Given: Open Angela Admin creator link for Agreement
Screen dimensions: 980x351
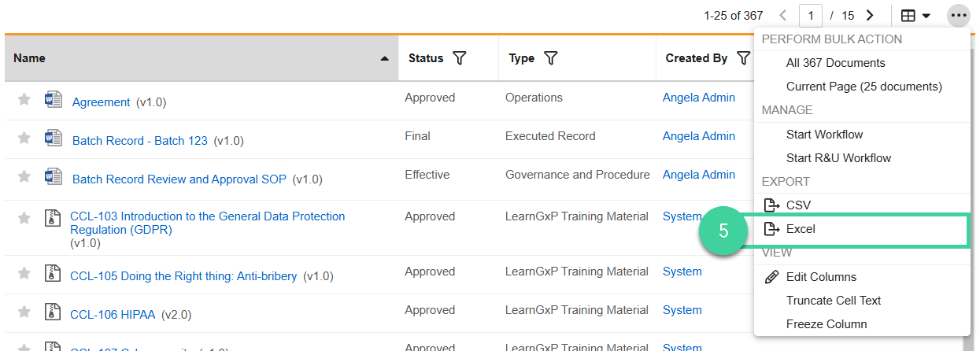Looking at the screenshot, I should 699,98.
